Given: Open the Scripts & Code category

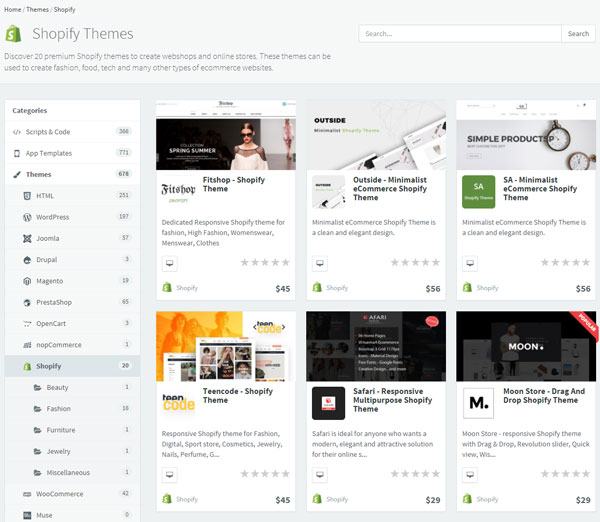Looking at the screenshot, I should pos(73,132).
